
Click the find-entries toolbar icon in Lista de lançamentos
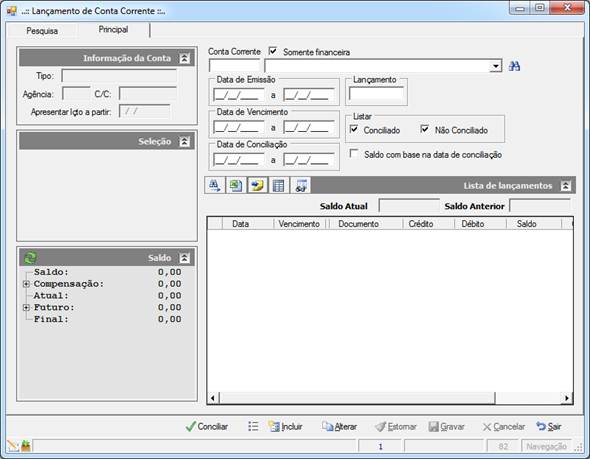pos(214,185)
